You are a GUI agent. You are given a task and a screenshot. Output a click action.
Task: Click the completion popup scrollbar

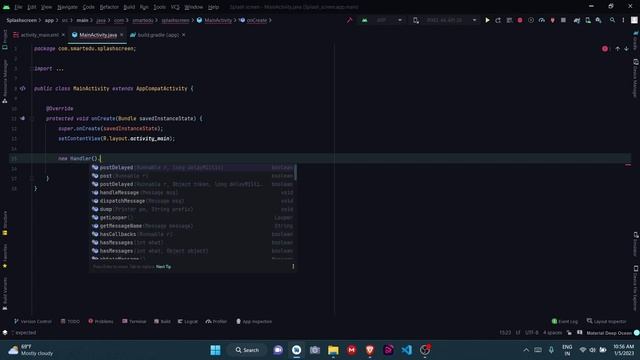tap(295, 172)
